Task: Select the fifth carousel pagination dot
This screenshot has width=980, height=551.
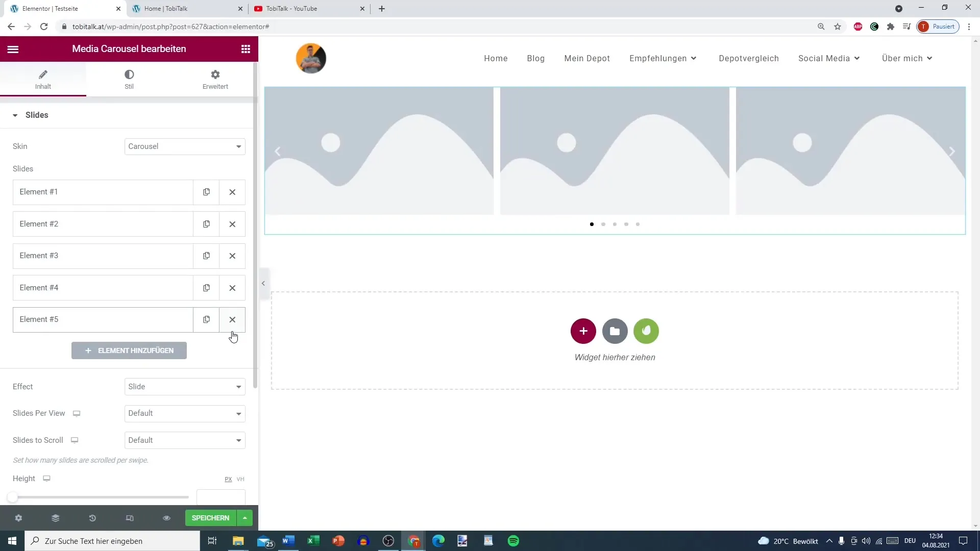Action: (638, 224)
